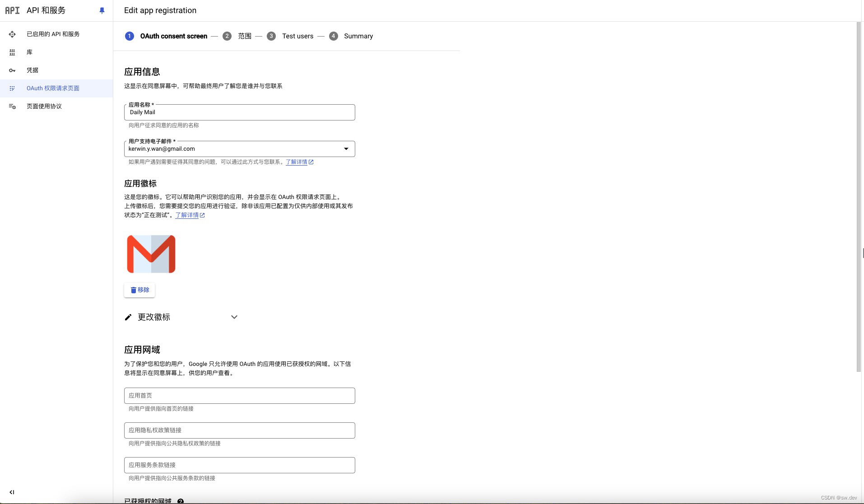Click the 库 library icon in the sidebar
Image resolution: width=864 pixels, height=504 pixels.
click(12, 52)
